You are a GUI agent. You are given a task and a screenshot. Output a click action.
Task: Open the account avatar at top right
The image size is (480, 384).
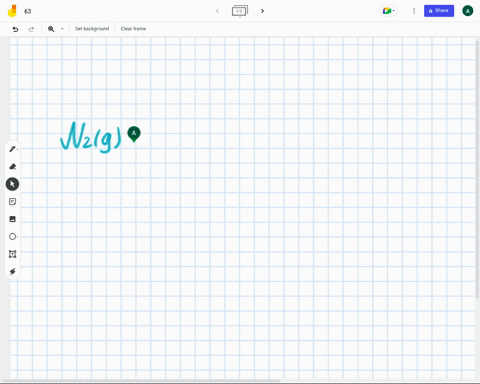pyautogui.click(x=467, y=11)
